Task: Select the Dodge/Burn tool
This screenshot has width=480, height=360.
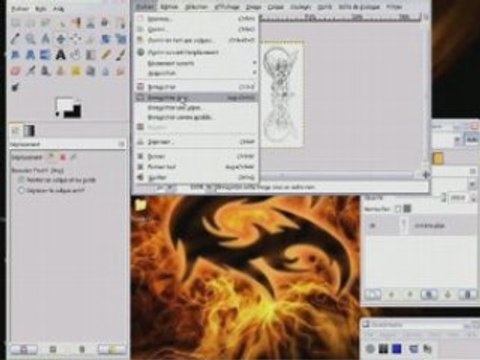Action: point(15,87)
